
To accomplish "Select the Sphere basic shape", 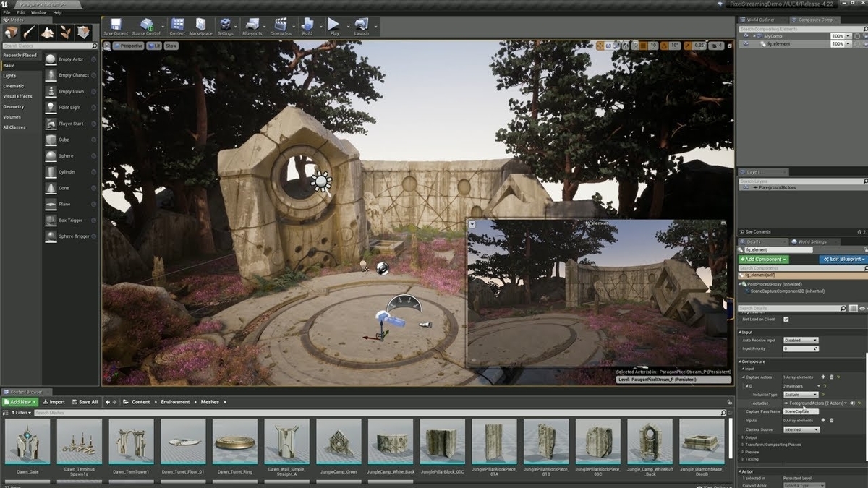I will pyautogui.click(x=69, y=155).
